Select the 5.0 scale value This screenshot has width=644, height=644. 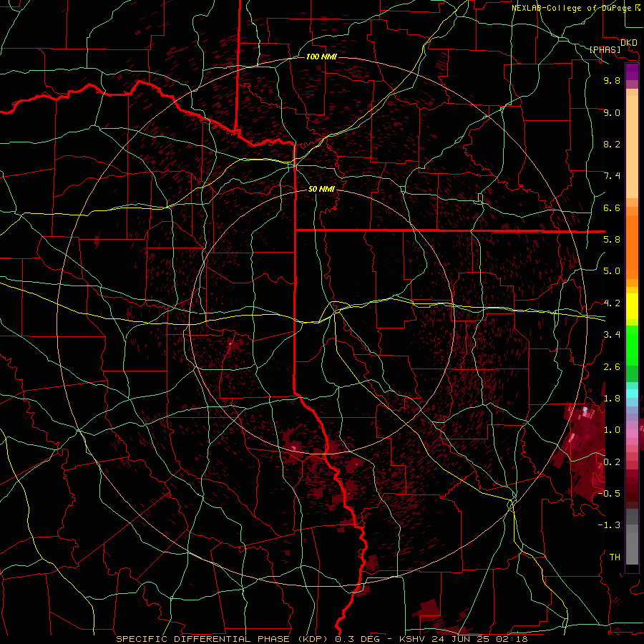[x=612, y=271]
